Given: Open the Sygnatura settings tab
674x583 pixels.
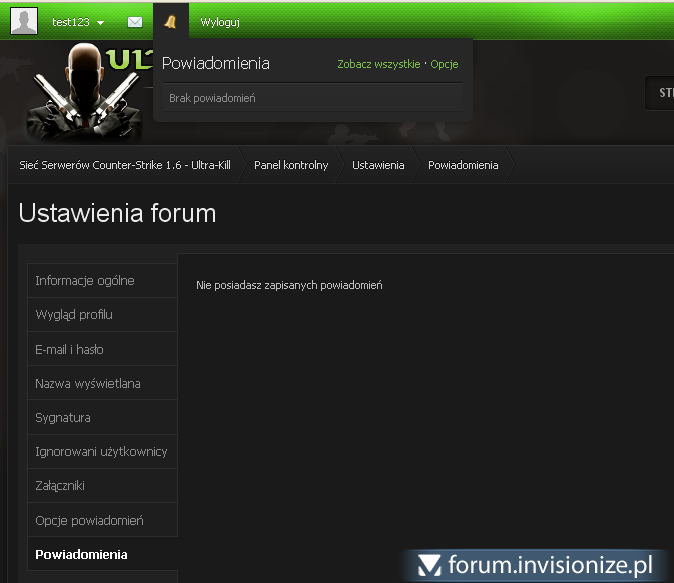Looking at the screenshot, I should point(63,418).
